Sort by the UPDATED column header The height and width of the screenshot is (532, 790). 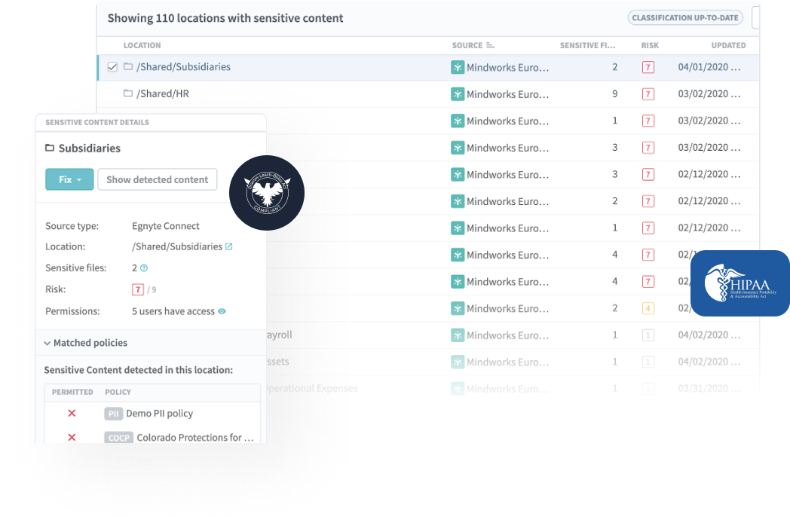pos(727,45)
